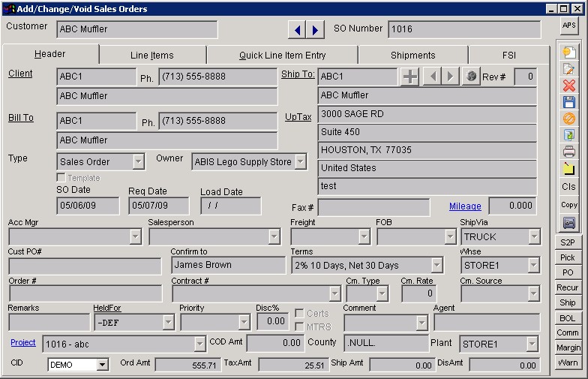Click the globe icon next to Rev #
Image resolution: width=588 pixels, height=379 pixels.
(470, 77)
